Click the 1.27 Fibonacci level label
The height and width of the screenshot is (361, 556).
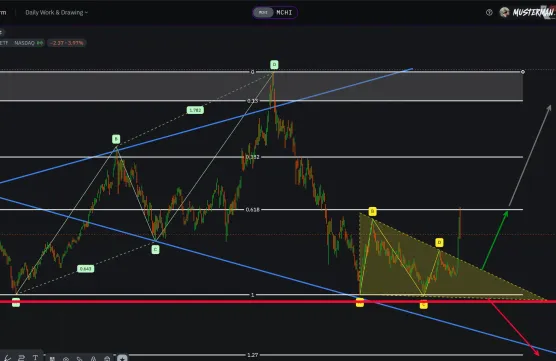click(252, 355)
